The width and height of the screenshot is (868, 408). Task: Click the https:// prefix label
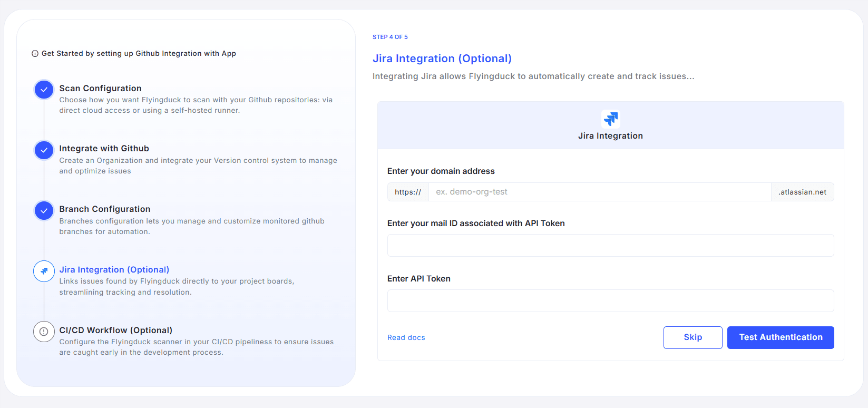[x=408, y=192]
